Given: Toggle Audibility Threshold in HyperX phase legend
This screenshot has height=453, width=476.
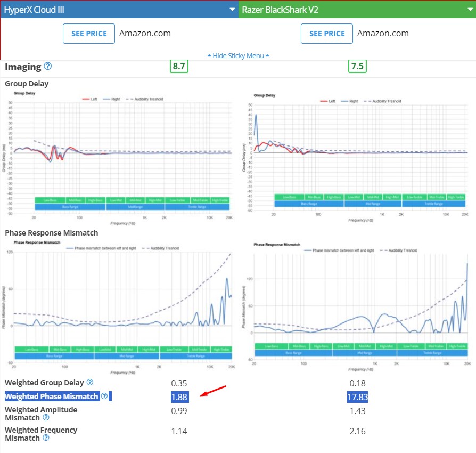Looking at the screenshot, I should [x=161, y=248].
